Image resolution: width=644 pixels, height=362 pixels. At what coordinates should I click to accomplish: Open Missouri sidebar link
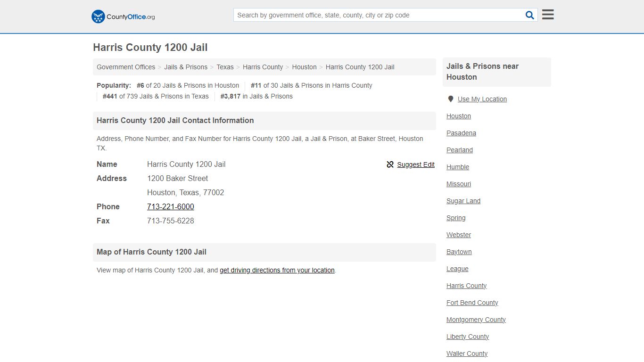pyautogui.click(x=459, y=184)
